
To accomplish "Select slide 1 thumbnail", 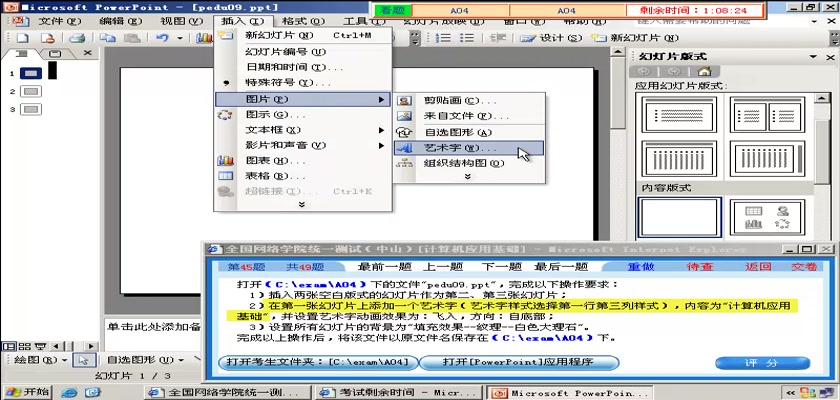I will [x=31, y=73].
